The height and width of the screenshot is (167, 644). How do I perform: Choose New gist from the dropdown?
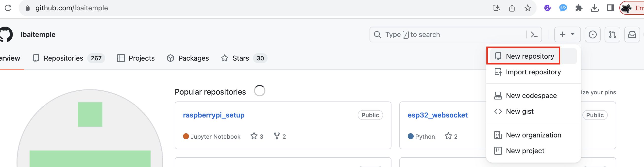pyautogui.click(x=520, y=112)
